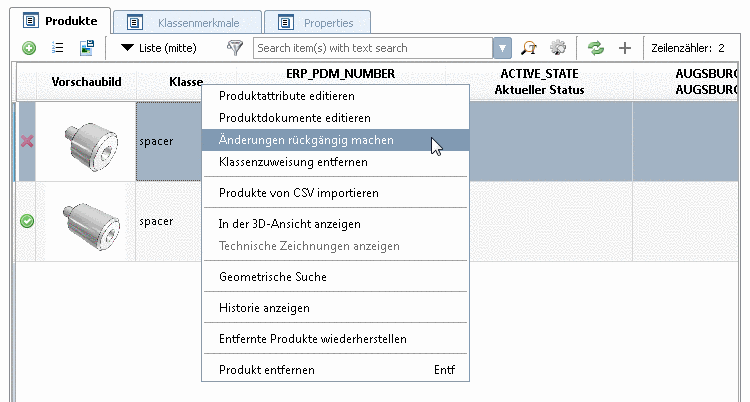This screenshot has height=402, width=750.
Task: Click the Klasse column header
Action: click(x=186, y=81)
